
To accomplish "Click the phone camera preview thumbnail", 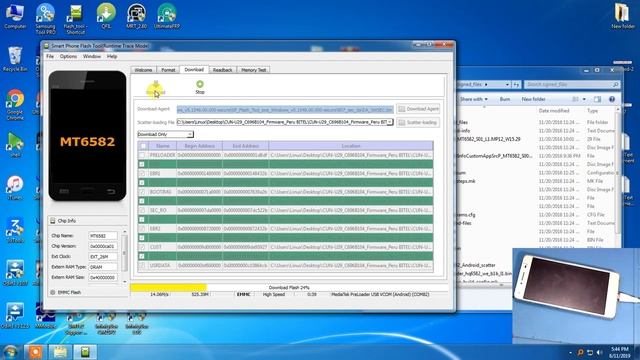I will 576,296.
